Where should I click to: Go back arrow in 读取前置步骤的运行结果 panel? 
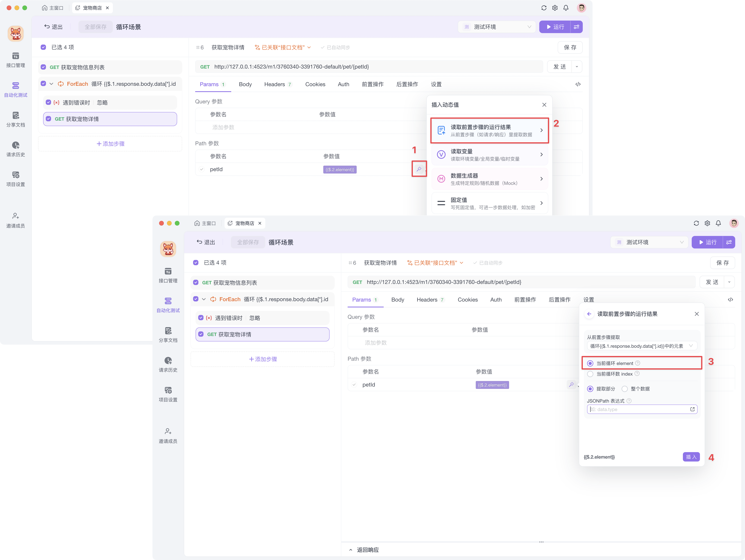589,314
